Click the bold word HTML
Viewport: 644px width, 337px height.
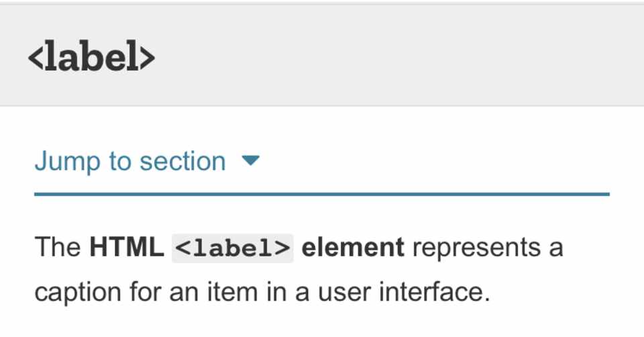click(x=127, y=248)
